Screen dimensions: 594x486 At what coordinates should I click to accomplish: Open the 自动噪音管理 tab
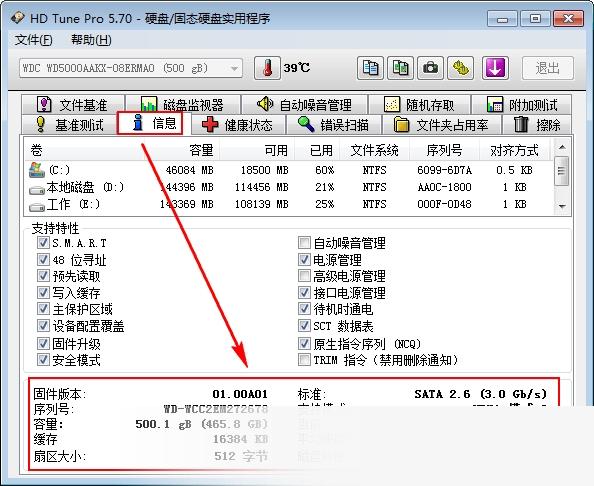click(x=304, y=105)
